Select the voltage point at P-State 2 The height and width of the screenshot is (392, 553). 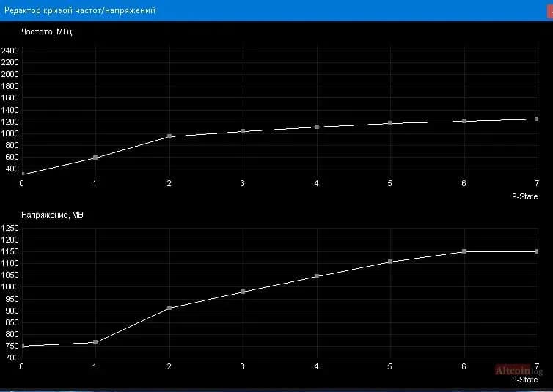click(169, 308)
